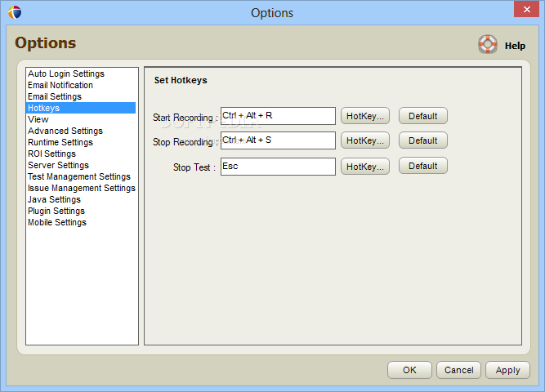Open Server Settings category

(58, 166)
